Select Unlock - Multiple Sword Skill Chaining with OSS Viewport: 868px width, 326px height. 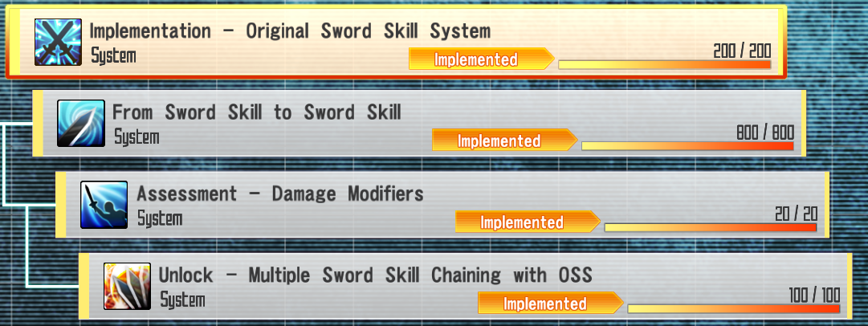465,286
